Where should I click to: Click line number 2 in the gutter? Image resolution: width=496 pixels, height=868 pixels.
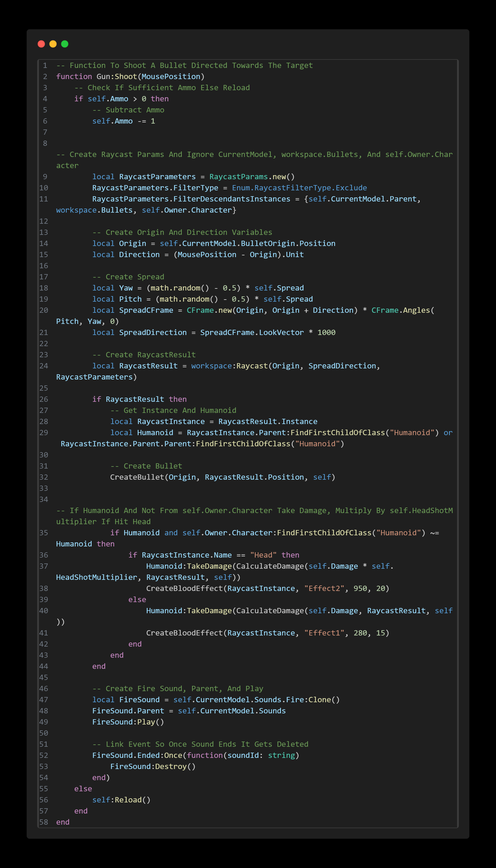[x=45, y=77]
